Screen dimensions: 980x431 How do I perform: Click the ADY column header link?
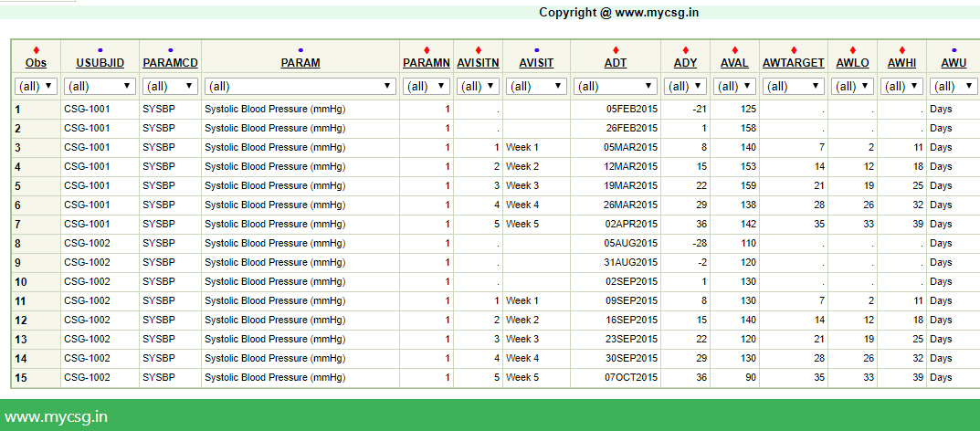pos(685,63)
